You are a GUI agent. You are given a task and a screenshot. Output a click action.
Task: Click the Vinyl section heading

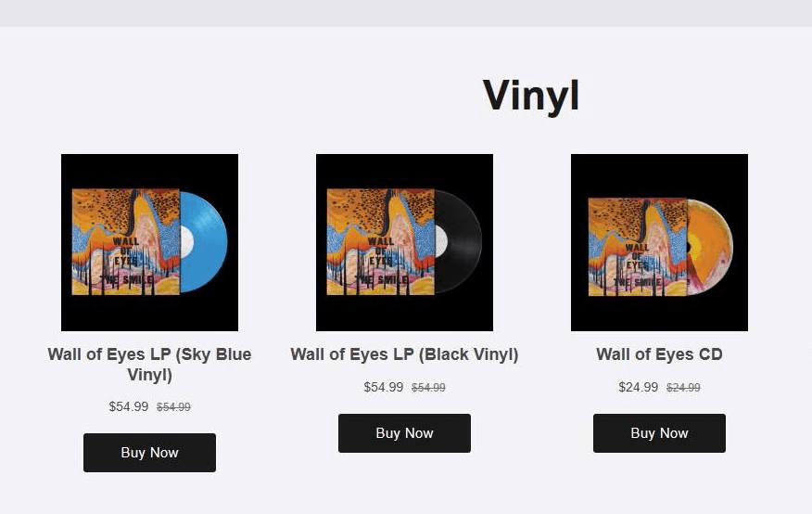pyautogui.click(x=531, y=96)
